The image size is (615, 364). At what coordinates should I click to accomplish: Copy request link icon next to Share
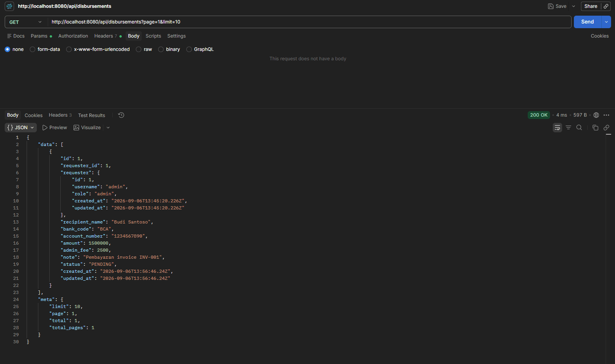606,6
